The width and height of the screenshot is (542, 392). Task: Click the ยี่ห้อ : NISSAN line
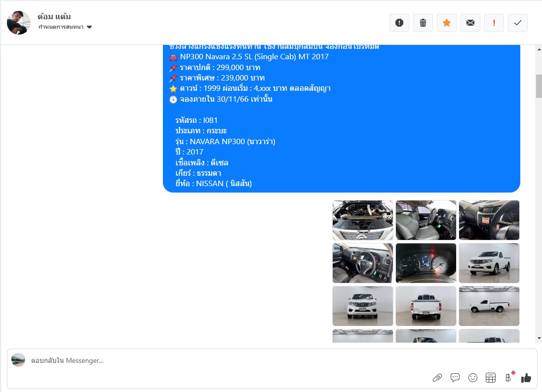coord(214,184)
